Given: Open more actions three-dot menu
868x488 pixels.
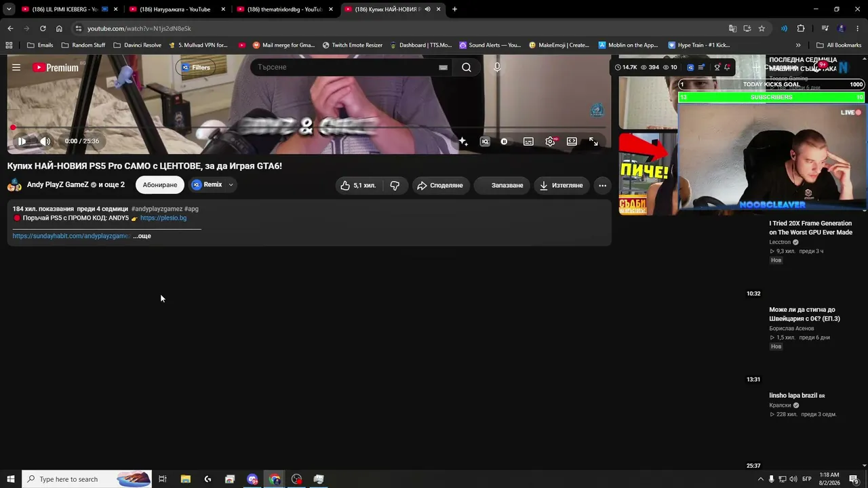Looking at the screenshot, I should 602,185.
